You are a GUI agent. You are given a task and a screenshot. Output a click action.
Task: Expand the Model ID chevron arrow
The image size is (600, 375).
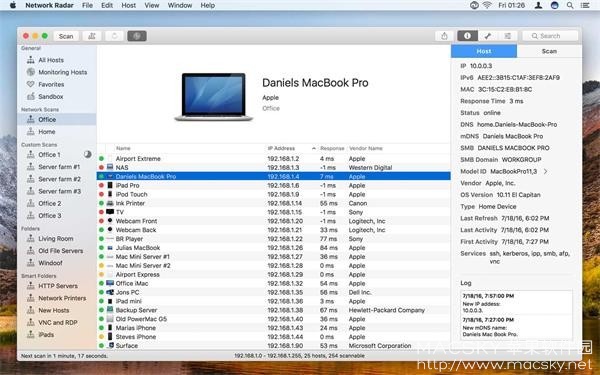(546, 171)
